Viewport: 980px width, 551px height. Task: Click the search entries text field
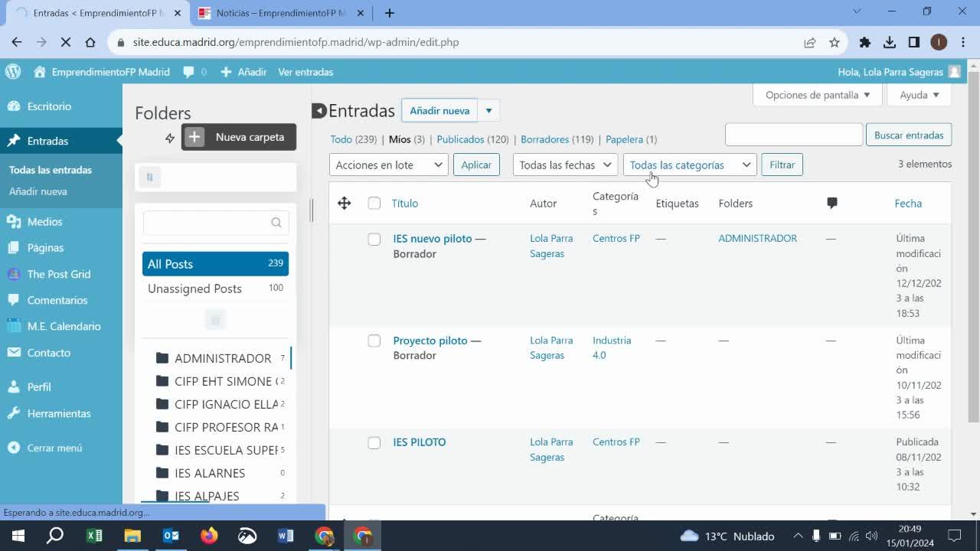pyautogui.click(x=793, y=135)
